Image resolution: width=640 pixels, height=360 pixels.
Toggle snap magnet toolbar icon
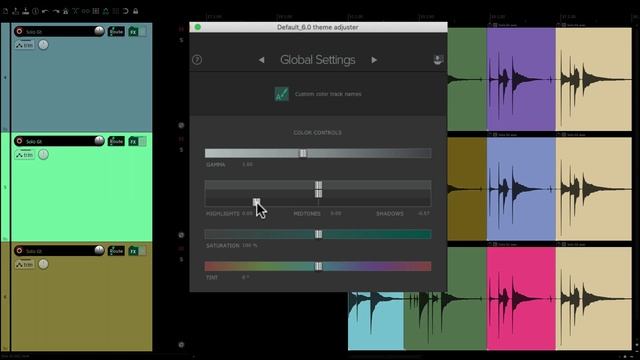(125, 11)
